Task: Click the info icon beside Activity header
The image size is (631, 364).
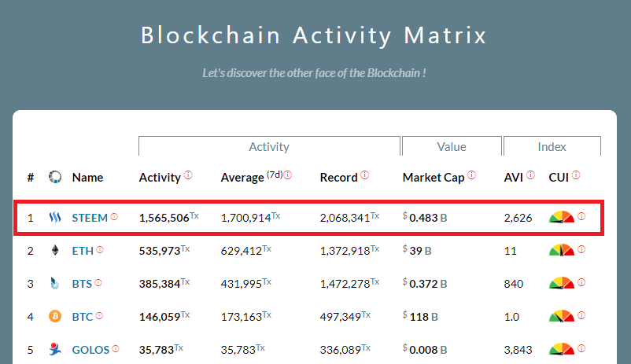Action: (188, 176)
